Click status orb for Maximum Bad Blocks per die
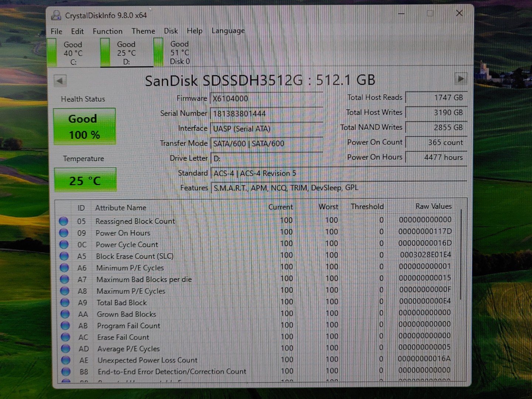 pyautogui.click(x=65, y=279)
